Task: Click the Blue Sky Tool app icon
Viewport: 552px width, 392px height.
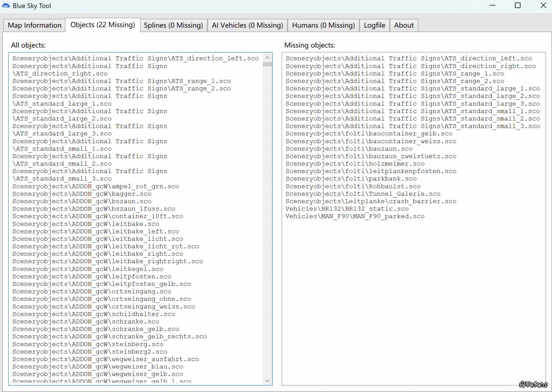Action: [6, 6]
